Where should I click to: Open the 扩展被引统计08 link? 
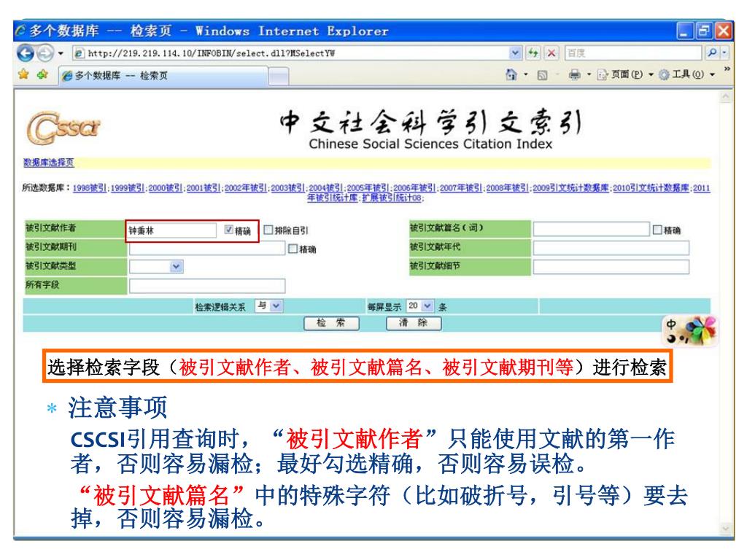392,198
